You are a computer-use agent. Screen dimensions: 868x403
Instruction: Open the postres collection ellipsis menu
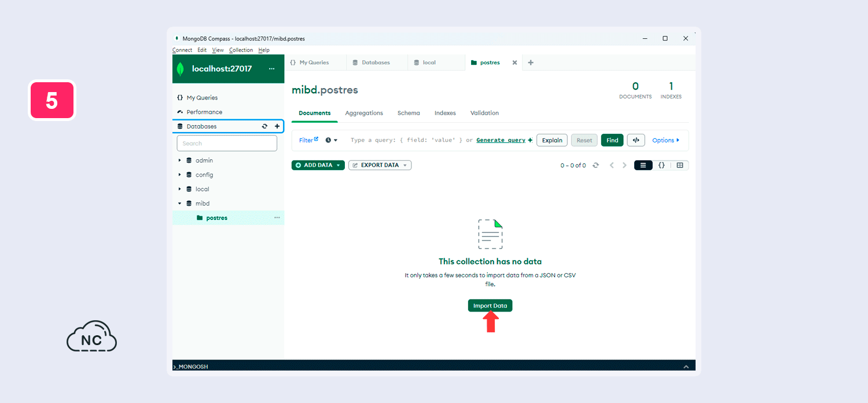click(277, 218)
